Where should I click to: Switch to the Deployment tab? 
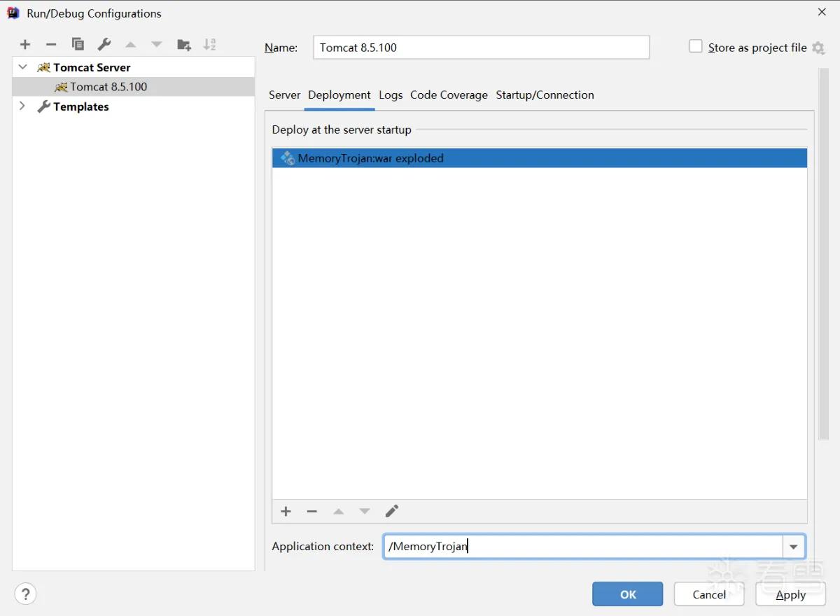339,95
